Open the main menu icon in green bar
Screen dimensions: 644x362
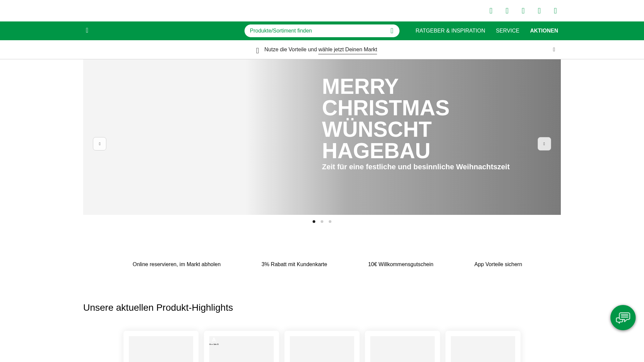(x=87, y=31)
